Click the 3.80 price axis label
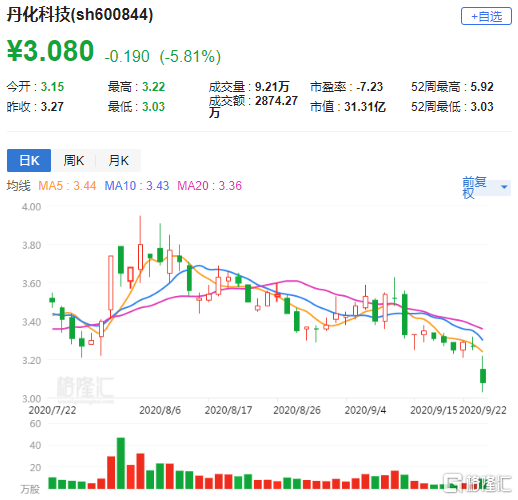518x500 pixels. tap(31, 245)
